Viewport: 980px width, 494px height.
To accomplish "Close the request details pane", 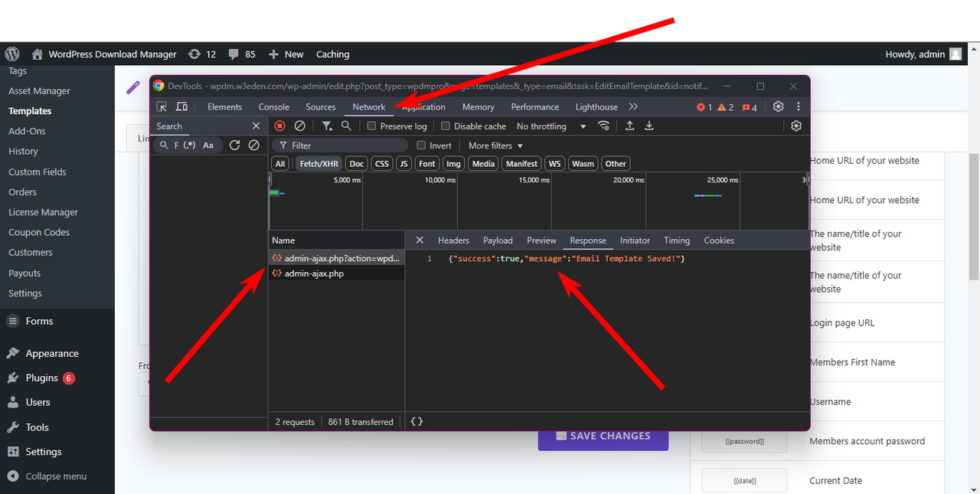I will (x=420, y=240).
